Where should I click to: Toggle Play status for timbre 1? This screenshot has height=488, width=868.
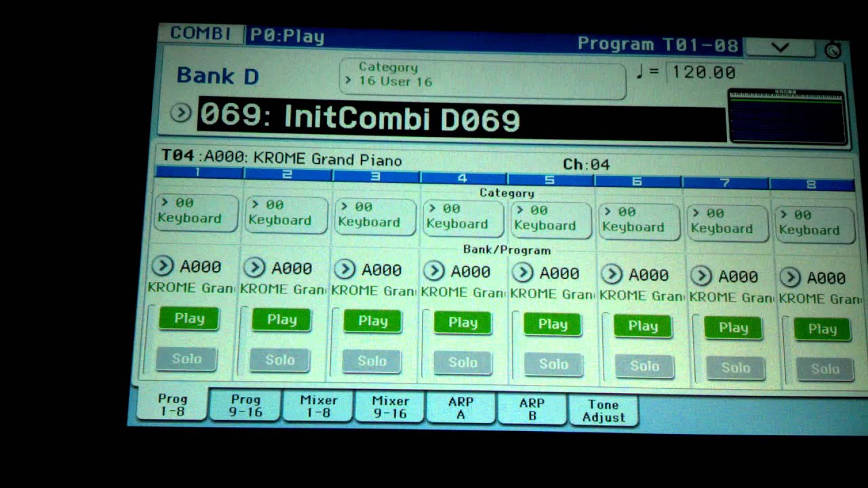click(189, 318)
